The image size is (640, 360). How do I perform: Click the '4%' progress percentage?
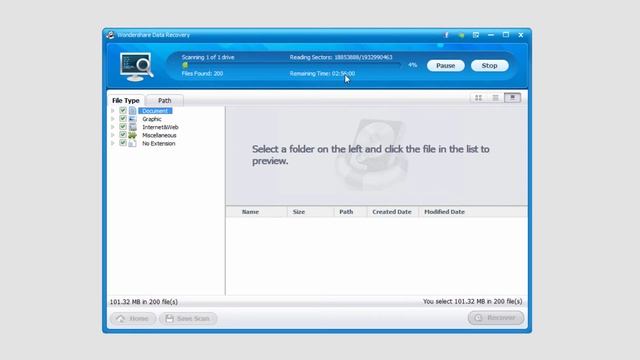[x=412, y=65]
